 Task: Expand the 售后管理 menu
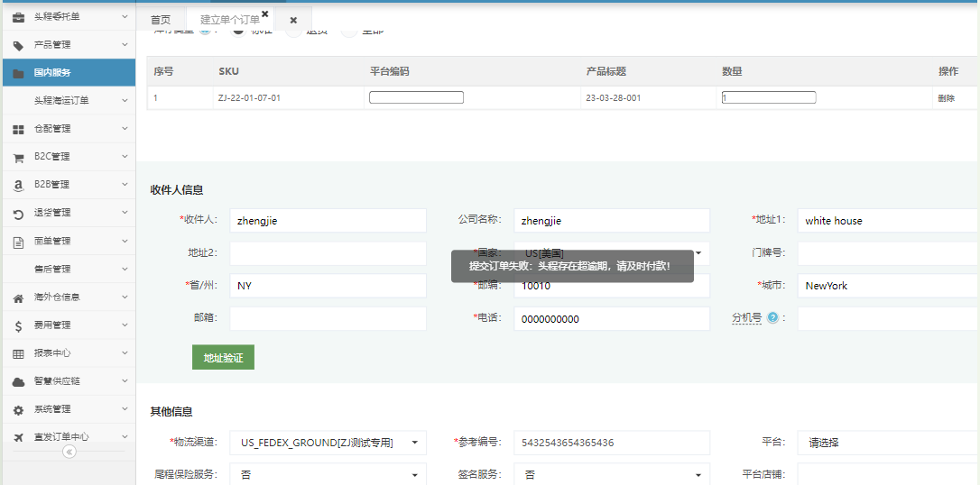coord(125,269)
